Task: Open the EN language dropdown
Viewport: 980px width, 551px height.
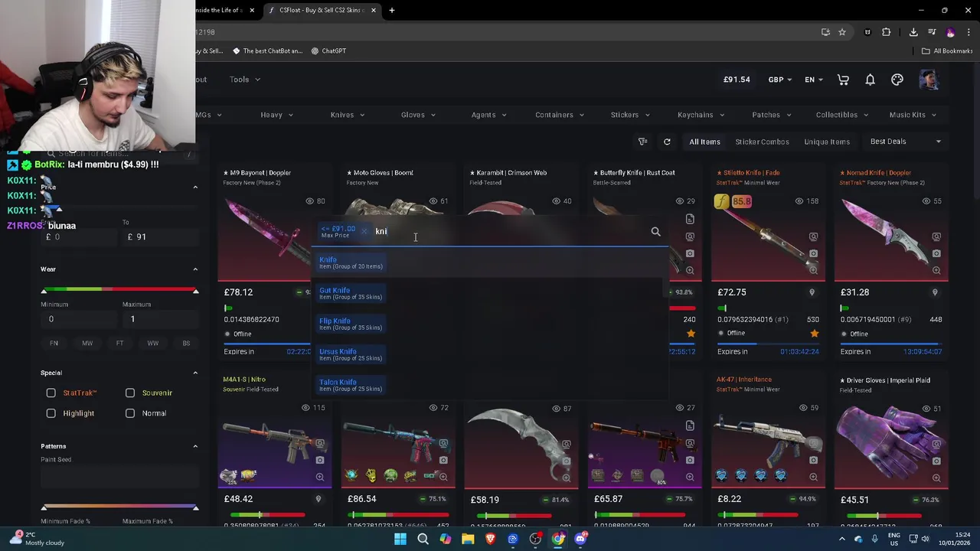Action: pos(814,80)
